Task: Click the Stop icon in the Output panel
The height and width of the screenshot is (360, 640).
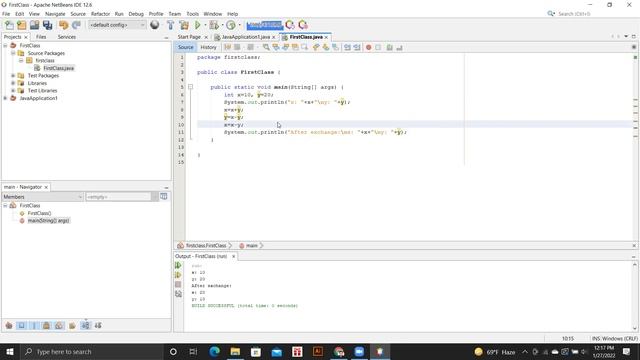Action: (178, 284)
